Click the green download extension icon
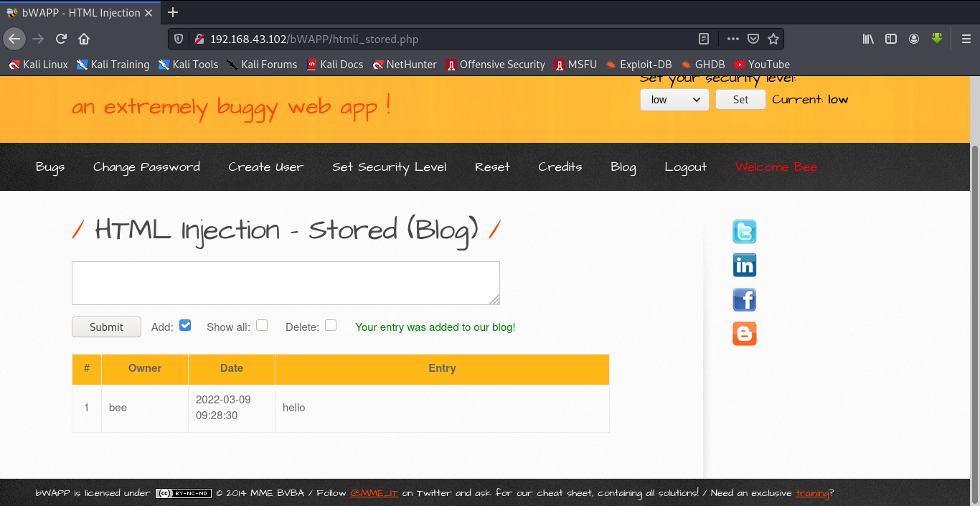The width and height of the screenshot is (980, 506). click(x=937, y=38)
